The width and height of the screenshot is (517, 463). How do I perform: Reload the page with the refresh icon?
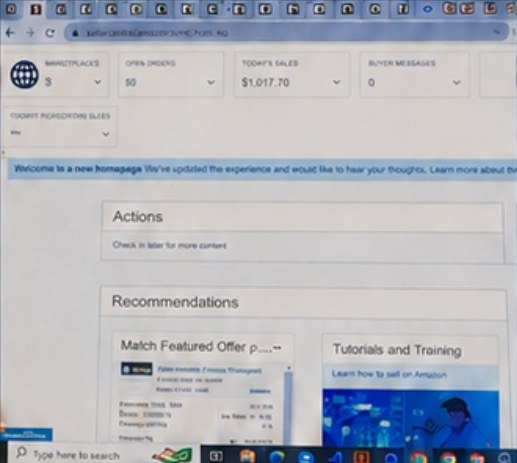click(x=50, y=33)
